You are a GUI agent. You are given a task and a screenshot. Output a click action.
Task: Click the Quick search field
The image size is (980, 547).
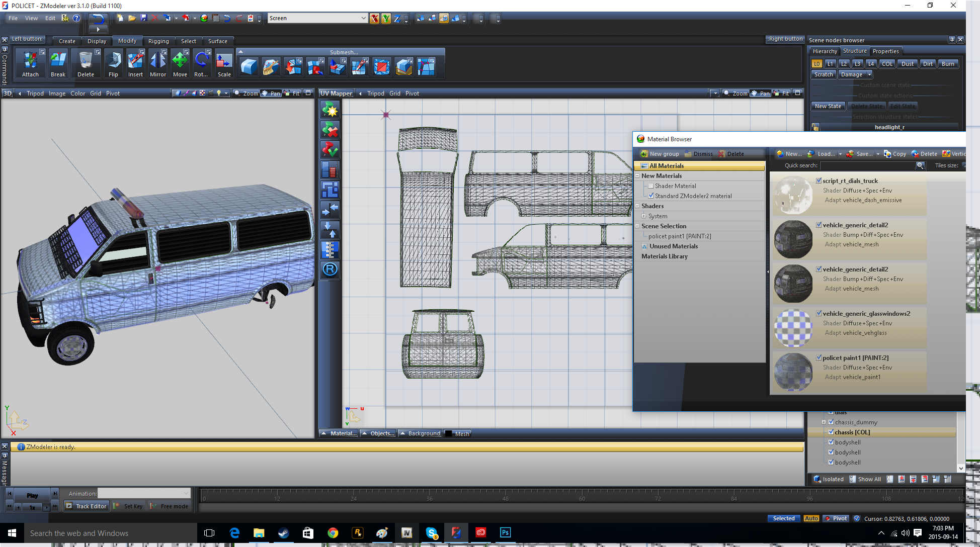[x=867, y=165]
